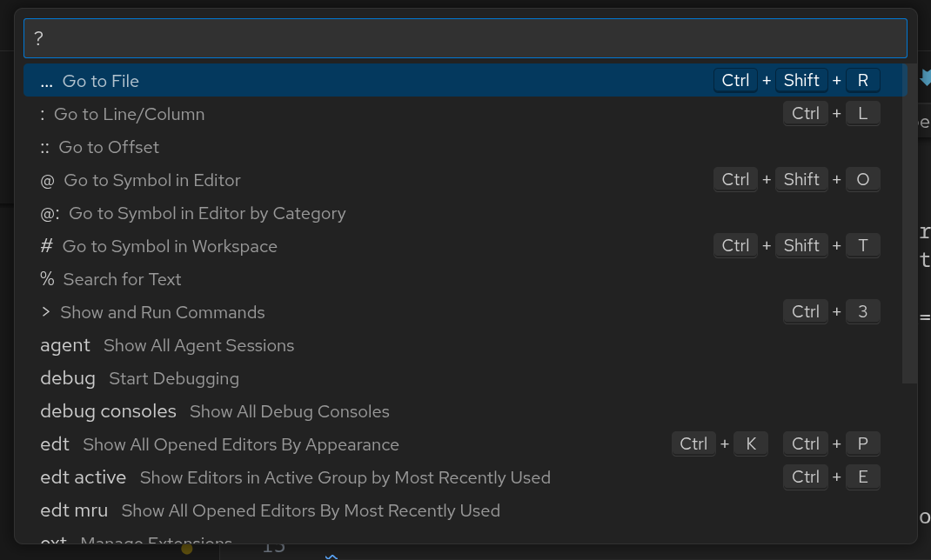Select Show All Opened Editors By Appearance
Viewport: 931px width, 560px height.
240,444
